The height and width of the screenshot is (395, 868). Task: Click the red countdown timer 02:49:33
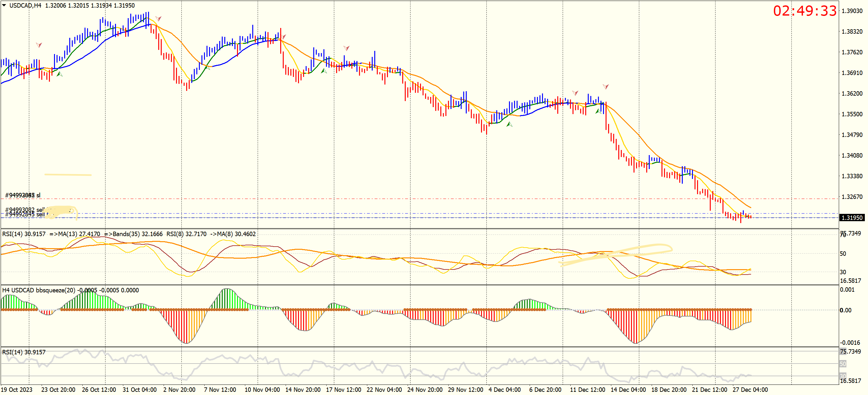coord(805,11)
